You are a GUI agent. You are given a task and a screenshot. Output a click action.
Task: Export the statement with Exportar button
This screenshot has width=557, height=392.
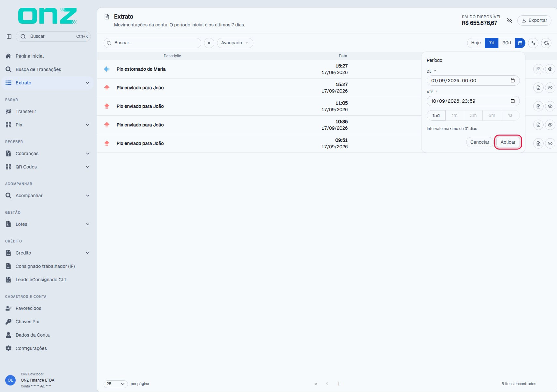(x=534, y=20)
